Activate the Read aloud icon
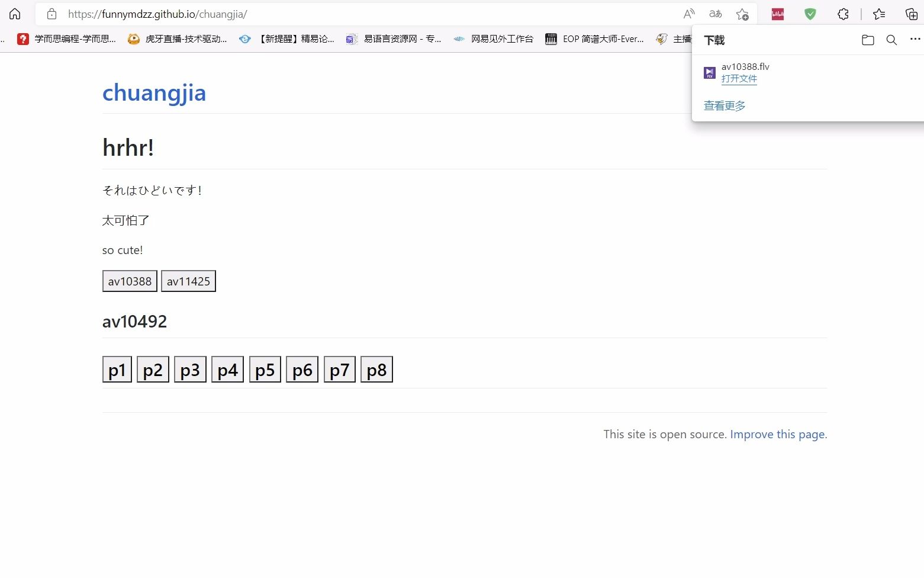The image size is (924, 578). [x=689, y=14]
